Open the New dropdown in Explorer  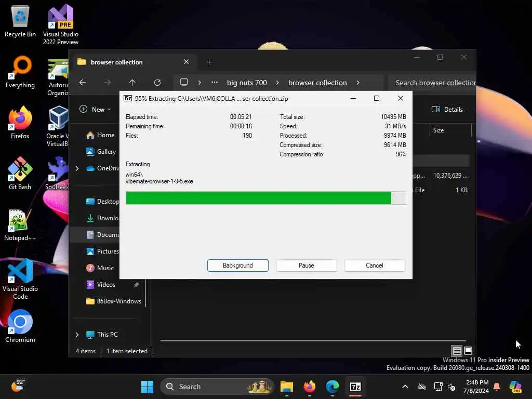96,109
